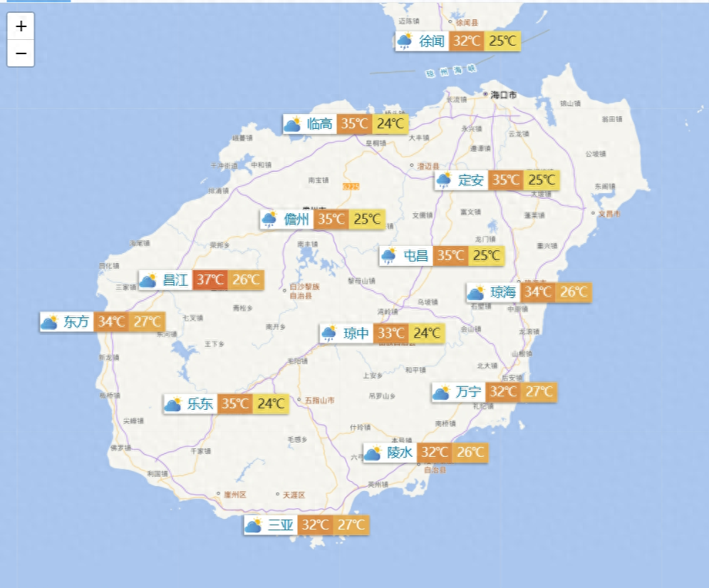This screenshot has height=588, width=709.
Task: Click the rainy weather icon for 定安
Action: (444, 180)
